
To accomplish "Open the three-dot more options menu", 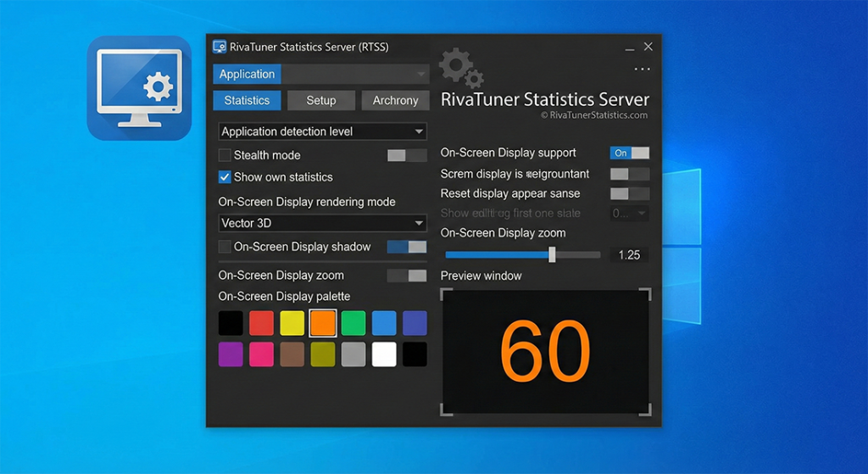I will pyautogui.click(x=642, y=69).
